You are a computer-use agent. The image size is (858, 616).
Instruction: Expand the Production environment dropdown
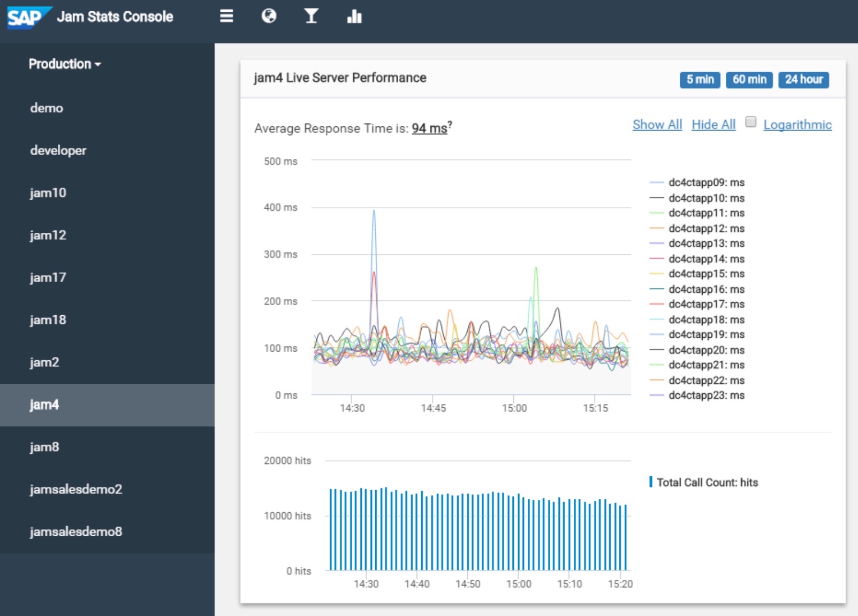64,64
